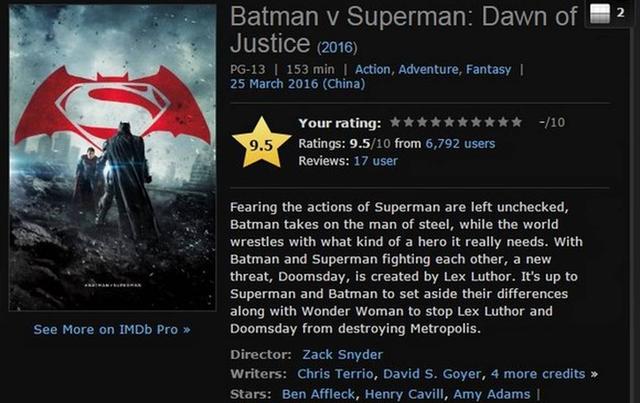The image size is (640, 403).
Task: View the 6,792 users ratings breakdown
Action: click(x=460, y=144)
